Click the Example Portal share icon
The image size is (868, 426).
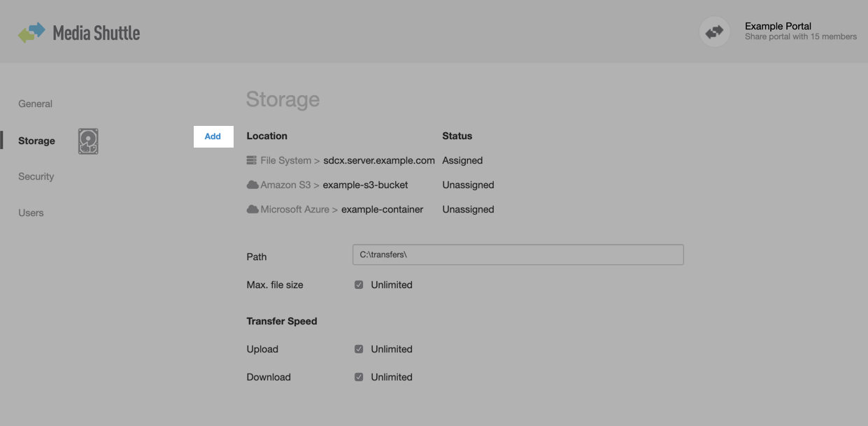point(714,32)
